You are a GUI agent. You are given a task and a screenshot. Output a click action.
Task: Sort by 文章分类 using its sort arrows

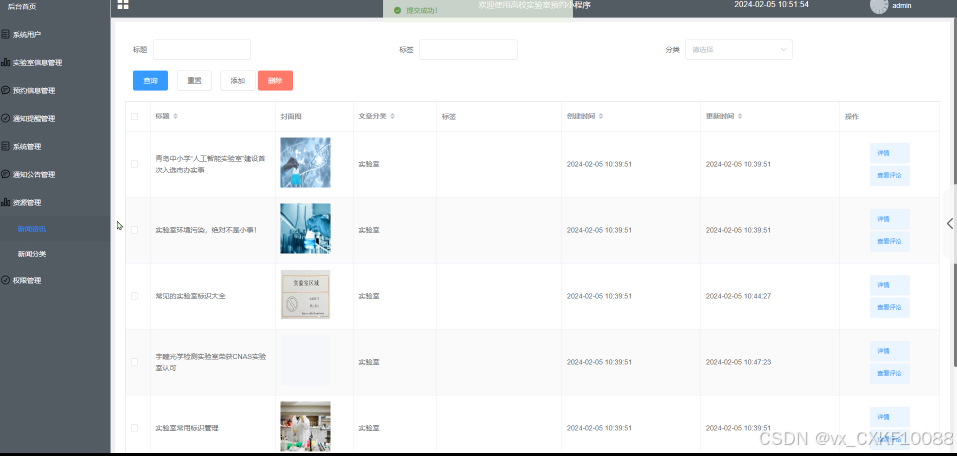pyautogui.click(x=392, y=116)
